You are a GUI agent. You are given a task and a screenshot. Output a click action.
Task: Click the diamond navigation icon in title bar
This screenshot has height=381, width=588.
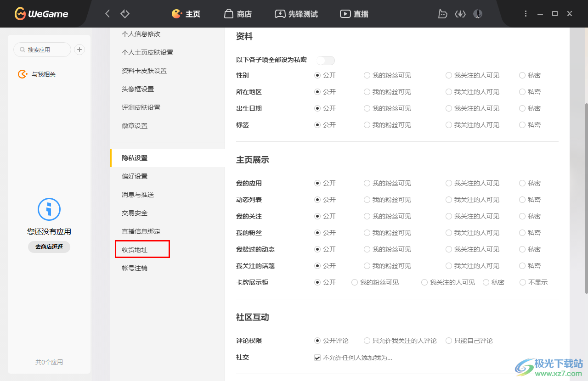125,14
